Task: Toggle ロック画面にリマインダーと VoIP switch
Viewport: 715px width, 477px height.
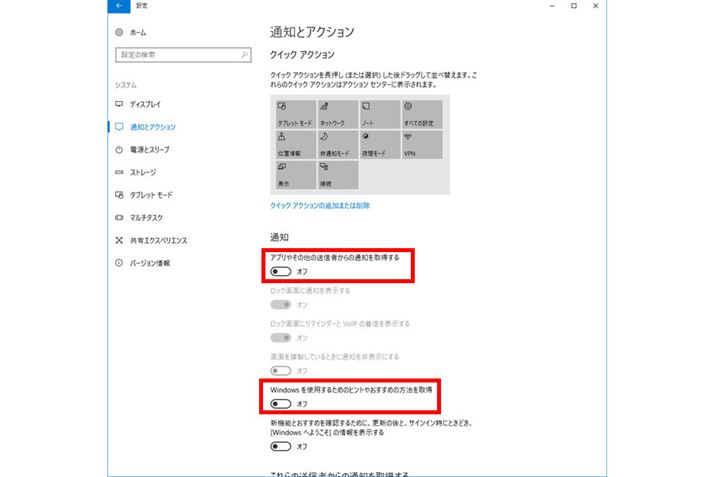Action: (280, 337)
